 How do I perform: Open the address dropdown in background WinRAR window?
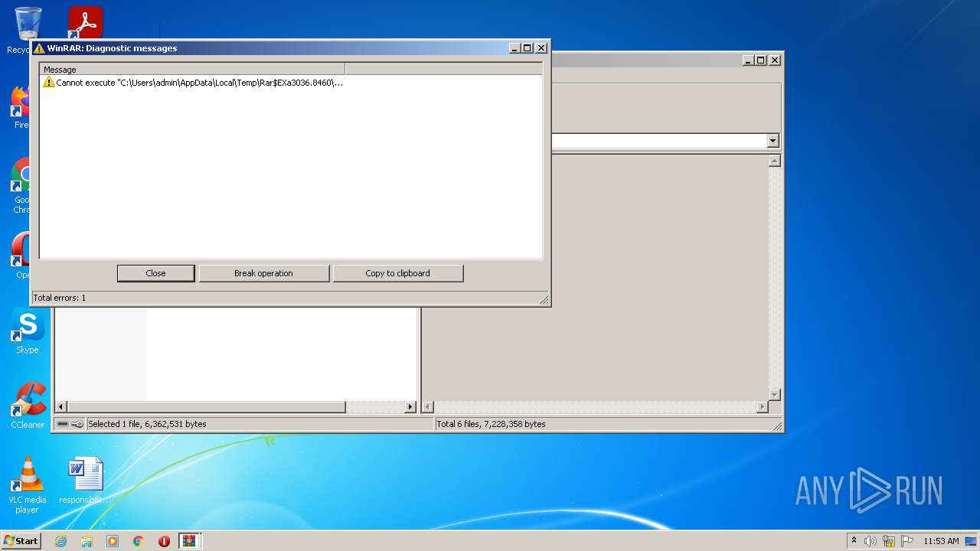(x=773, y=141)
